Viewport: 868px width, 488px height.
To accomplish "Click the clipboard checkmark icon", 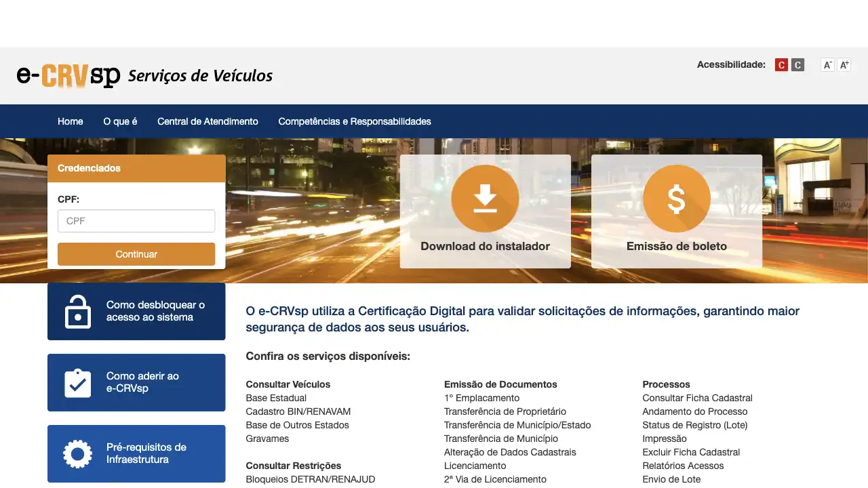I will 77,383.
